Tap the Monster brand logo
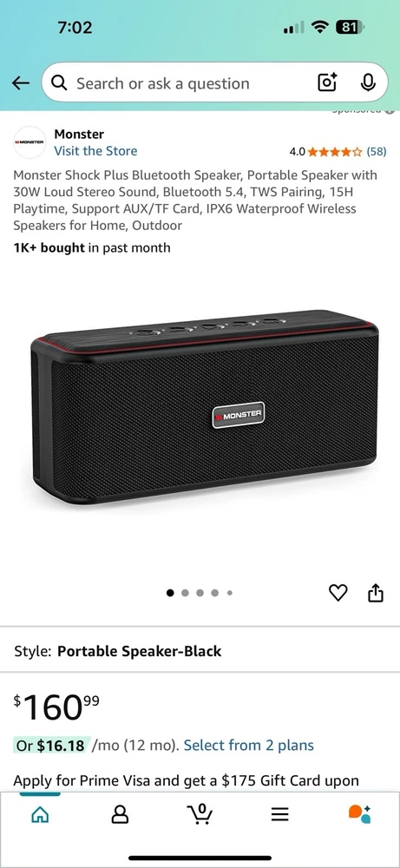Image resolution: width=400 pixels, height=868 pixels. (x=30, y=142)
